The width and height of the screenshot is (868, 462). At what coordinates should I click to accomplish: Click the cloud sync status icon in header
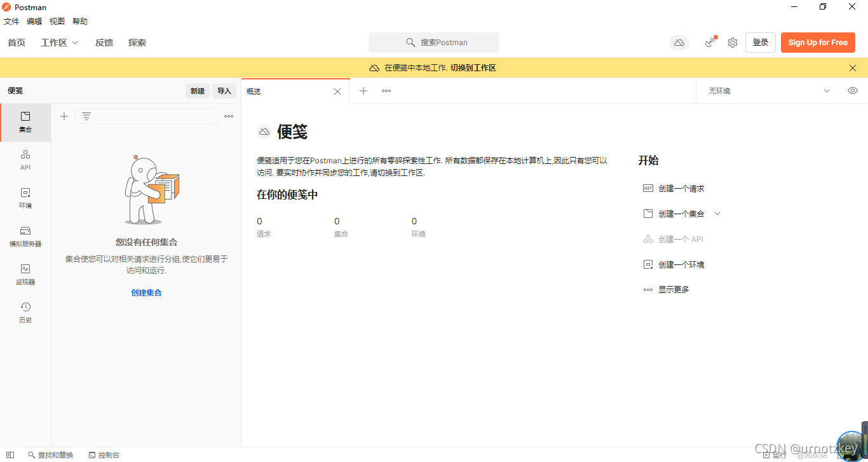pyautogui.click(x=679, y=43)
